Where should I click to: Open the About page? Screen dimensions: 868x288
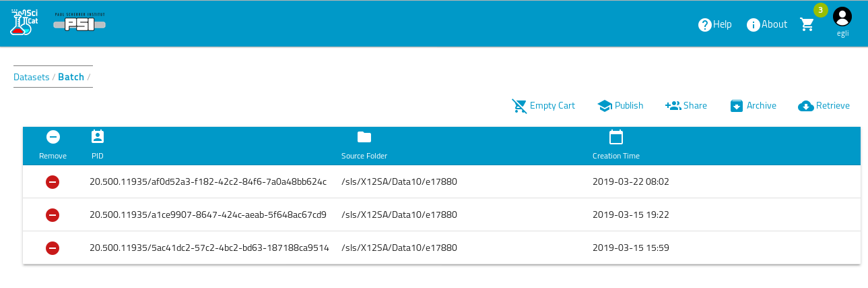click(x=766, y=24)
